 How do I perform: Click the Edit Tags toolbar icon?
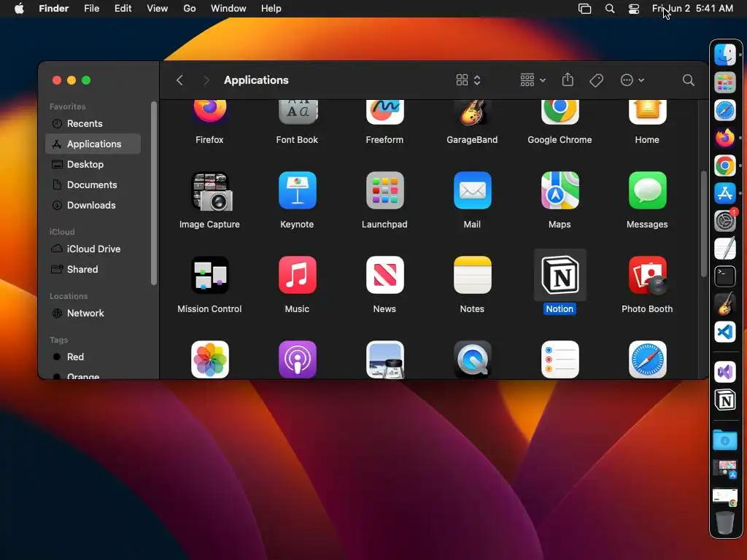(x=596, y=80)
